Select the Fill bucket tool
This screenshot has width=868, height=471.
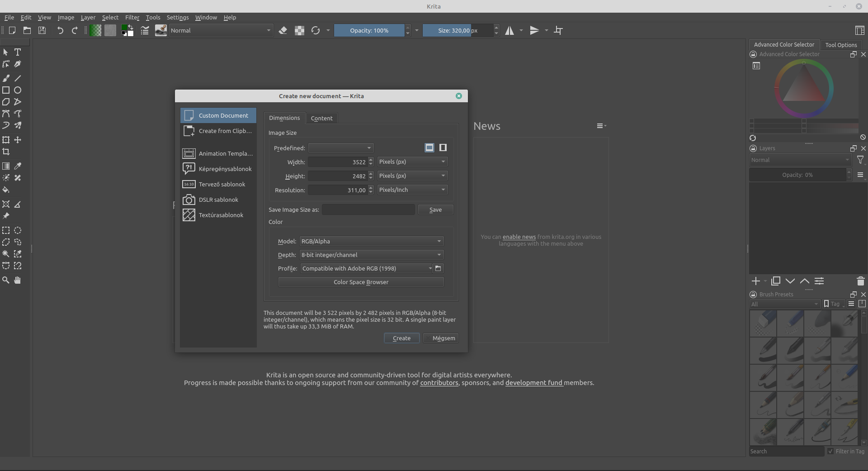(x=6, y=190)
